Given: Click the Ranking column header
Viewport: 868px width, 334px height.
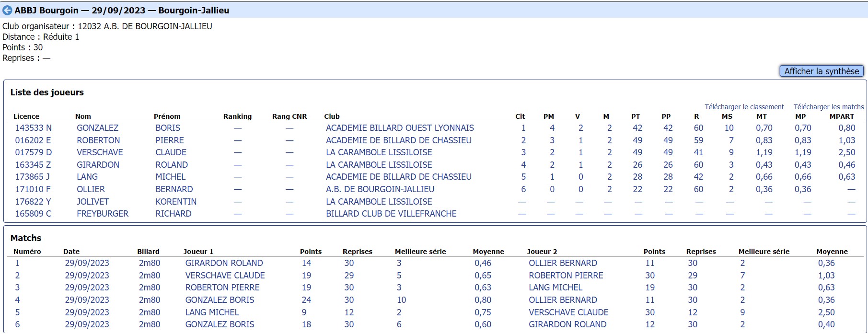Looking at the screenshot, I should [x=237, y=116].
